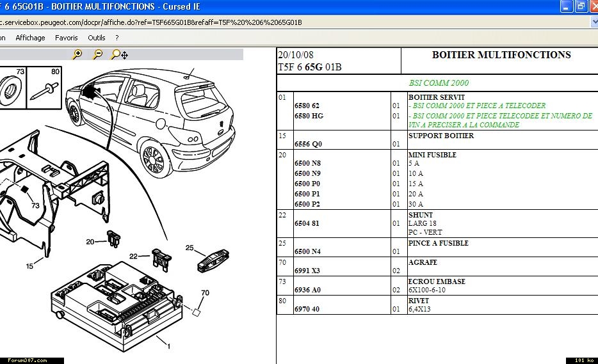Restore down the browser window
598x364 pixels.
581,6
